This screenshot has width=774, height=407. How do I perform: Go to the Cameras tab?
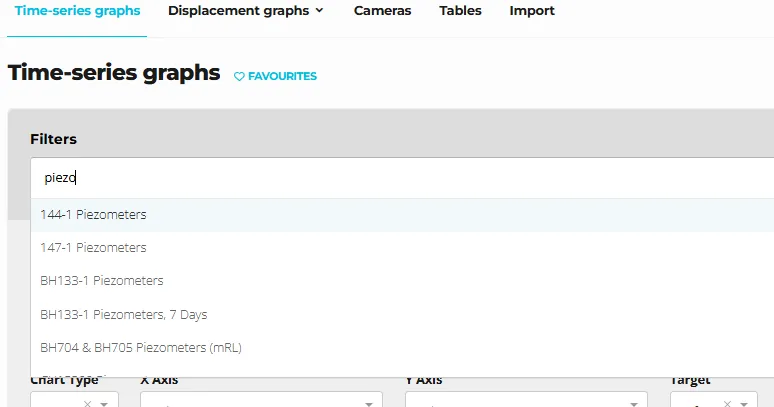[382, 11]
